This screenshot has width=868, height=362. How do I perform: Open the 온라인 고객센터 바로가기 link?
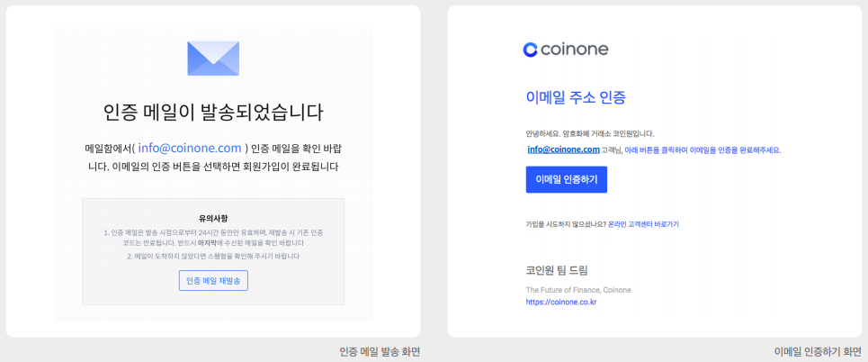click(643, 224)
